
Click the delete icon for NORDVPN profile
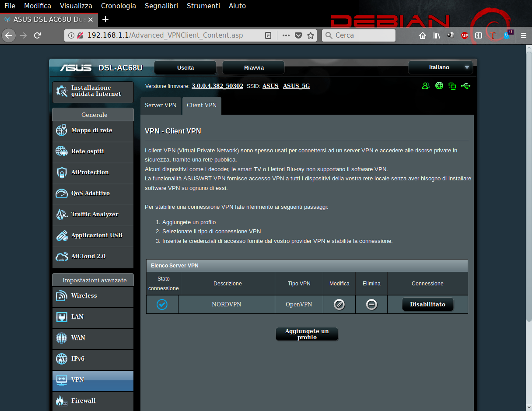coord(371,305)
